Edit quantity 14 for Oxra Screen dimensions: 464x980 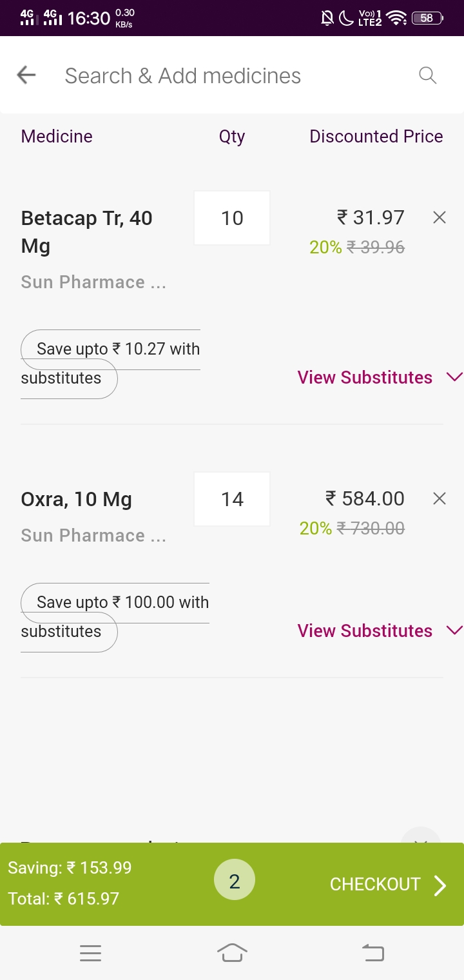[x=232, y=499]
